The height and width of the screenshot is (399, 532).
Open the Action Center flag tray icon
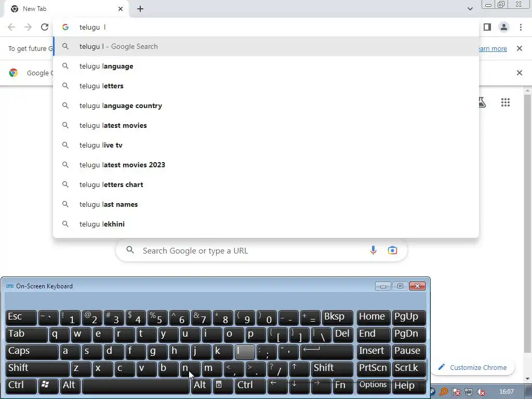click(x=456, y=392)
